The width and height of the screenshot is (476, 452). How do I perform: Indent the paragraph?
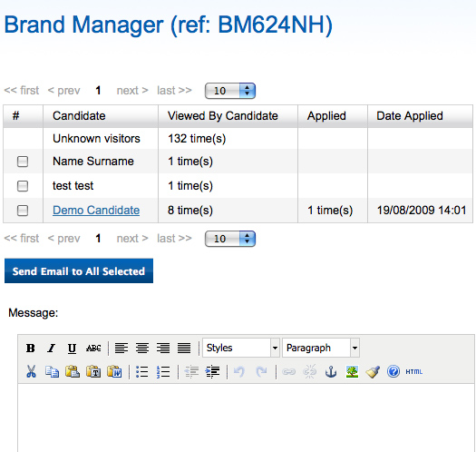pos(212,371)
